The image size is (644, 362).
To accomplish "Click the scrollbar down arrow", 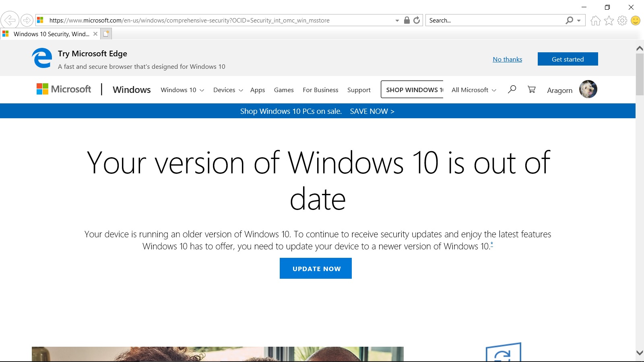I will coord(640,353).
